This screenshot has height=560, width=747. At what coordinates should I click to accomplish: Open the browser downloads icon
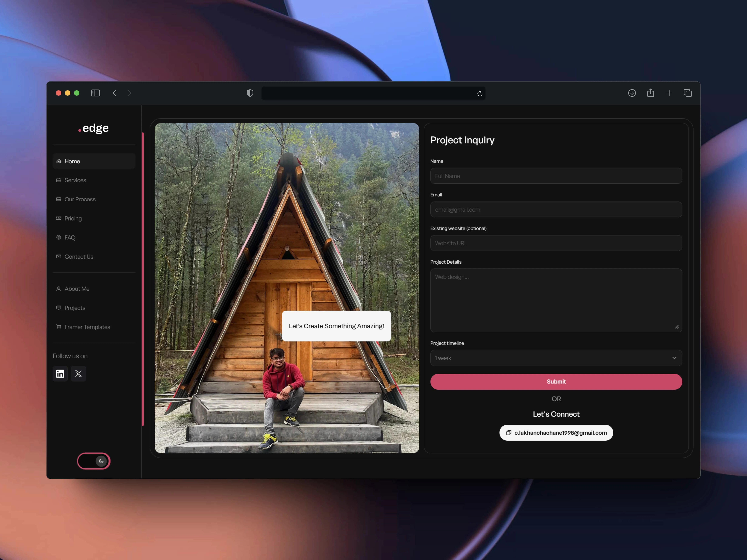tap(632, 93)
